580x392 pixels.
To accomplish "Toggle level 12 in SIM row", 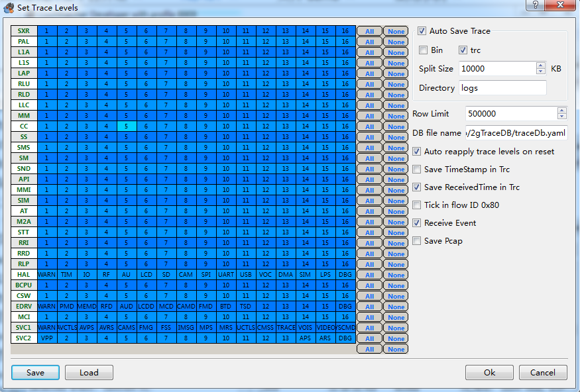I will click(x=266, y=200).
